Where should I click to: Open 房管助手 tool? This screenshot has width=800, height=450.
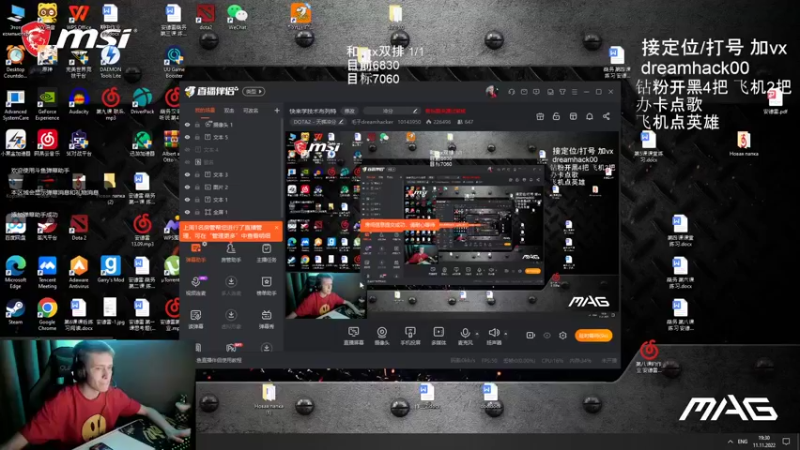coord(231,253)
